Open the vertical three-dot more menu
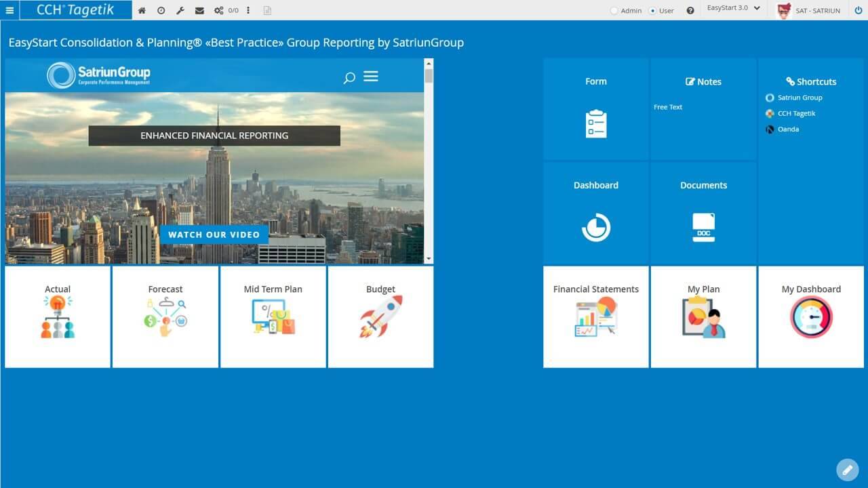 [248, 11]
